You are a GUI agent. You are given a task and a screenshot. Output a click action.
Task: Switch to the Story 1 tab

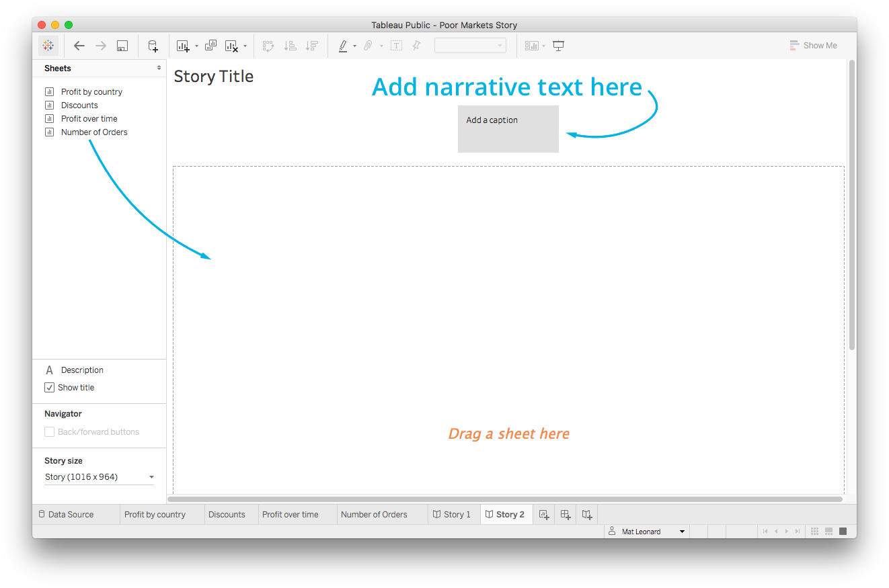click(x=451, y=515)
